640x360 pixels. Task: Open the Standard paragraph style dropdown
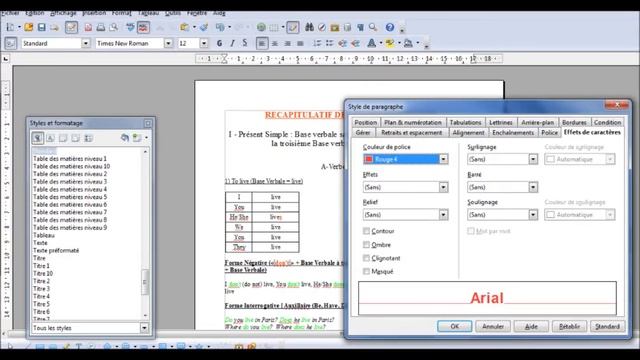[86, 43]
